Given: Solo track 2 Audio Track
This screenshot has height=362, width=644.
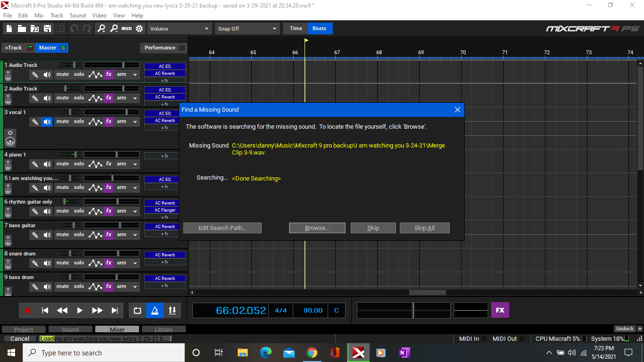Looking at the screenshot, I should (x=79, y=98).
